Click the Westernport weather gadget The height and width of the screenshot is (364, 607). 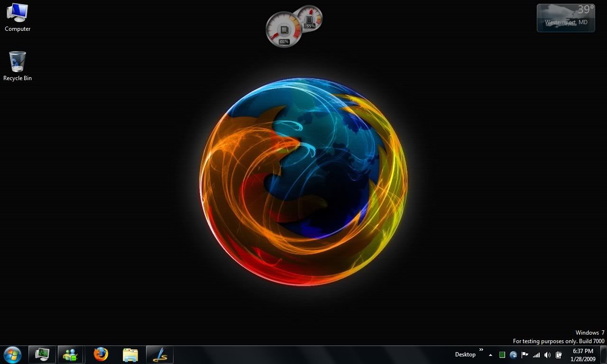click(566, 18)
